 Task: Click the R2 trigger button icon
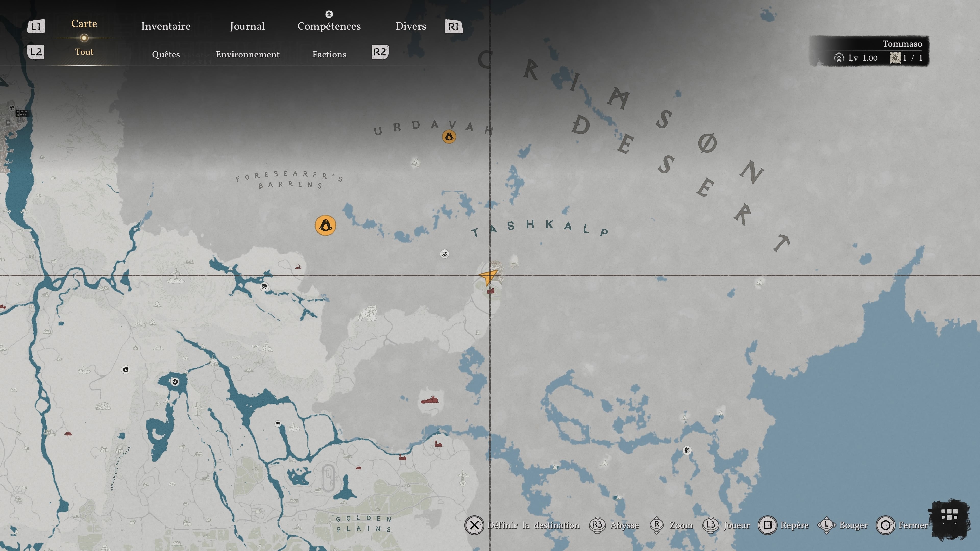pyautogui.click(x=380, y=52)
